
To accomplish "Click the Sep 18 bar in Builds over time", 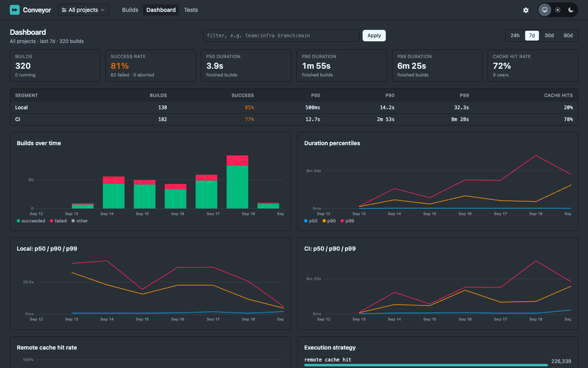I will [237, 182].
